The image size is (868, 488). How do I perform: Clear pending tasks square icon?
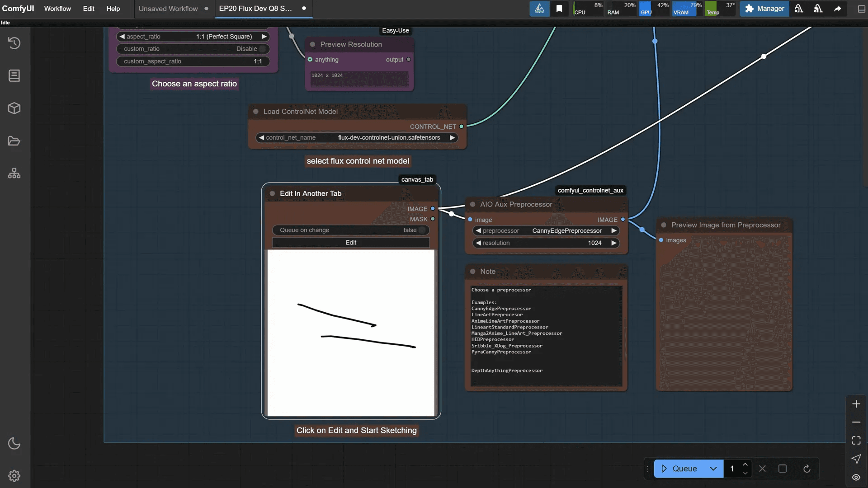pos(783,469)
